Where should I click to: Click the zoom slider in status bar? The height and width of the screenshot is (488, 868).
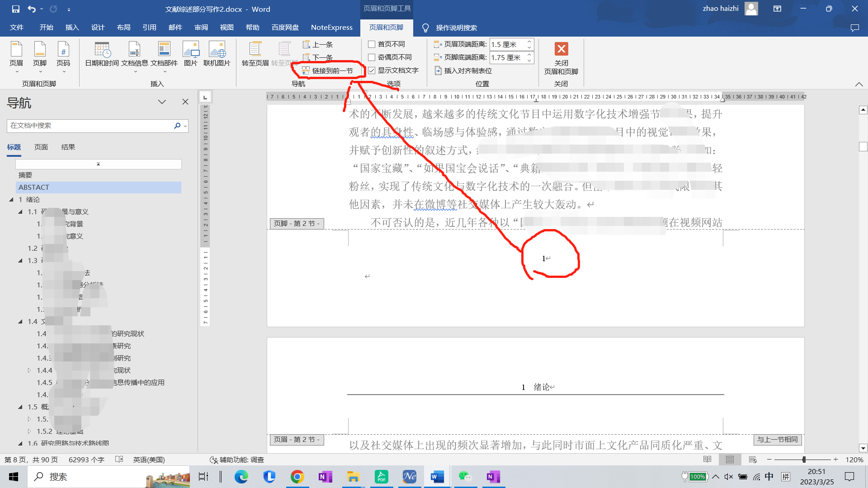click(x=804, y=460)
